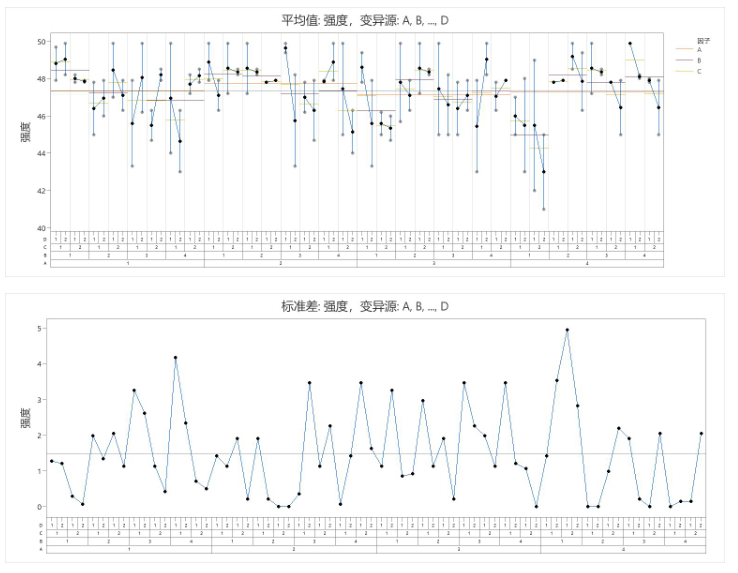Click the y-axis tick 50 on mean chart
Screen dimensions: 738x573
point(41,42)
